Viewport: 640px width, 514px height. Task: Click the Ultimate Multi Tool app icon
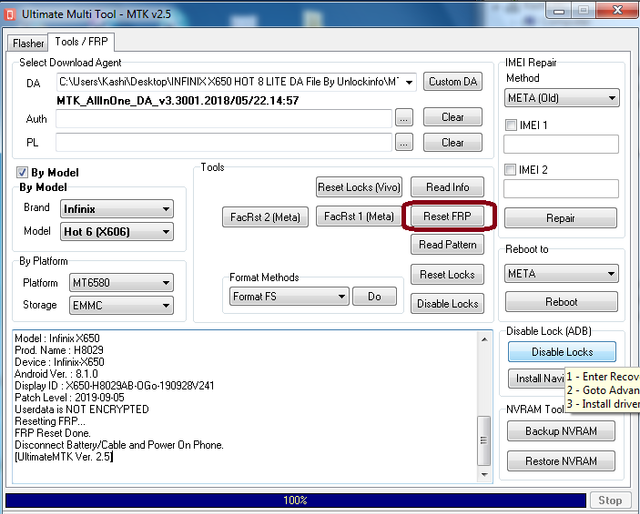tap(9, 15)
